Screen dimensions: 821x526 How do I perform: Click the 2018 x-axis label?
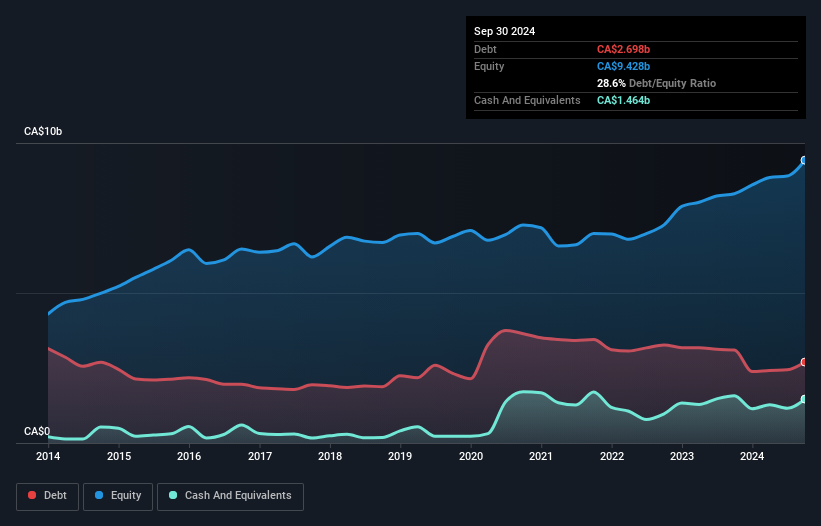pos(330,456)
